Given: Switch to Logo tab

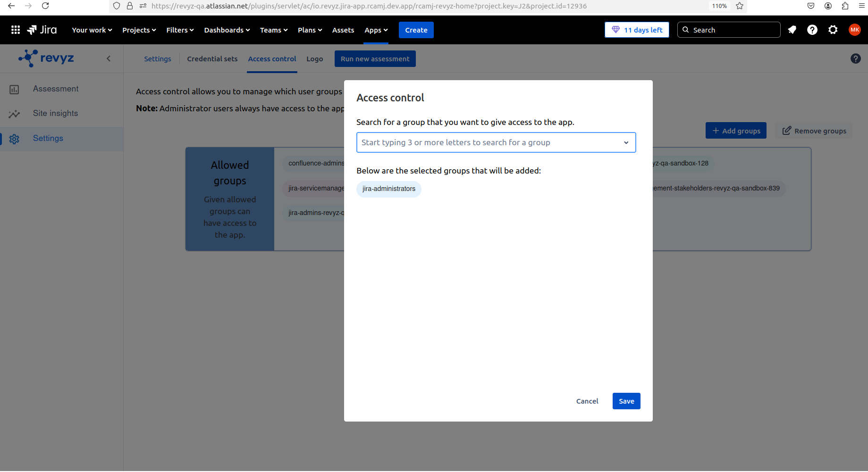Looking at the screenshot, I should click(315, 59).
